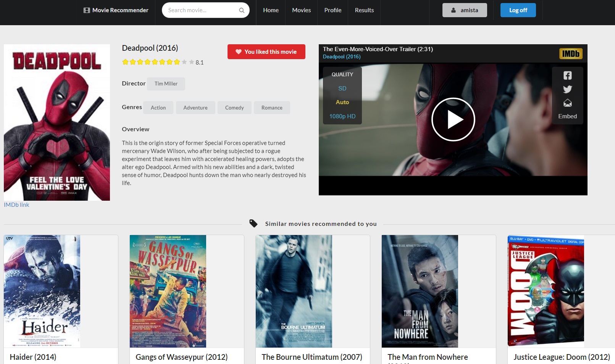The image size is (615, 364).
Task: Click the recommendations tag icon
Action: pos(253,224)
